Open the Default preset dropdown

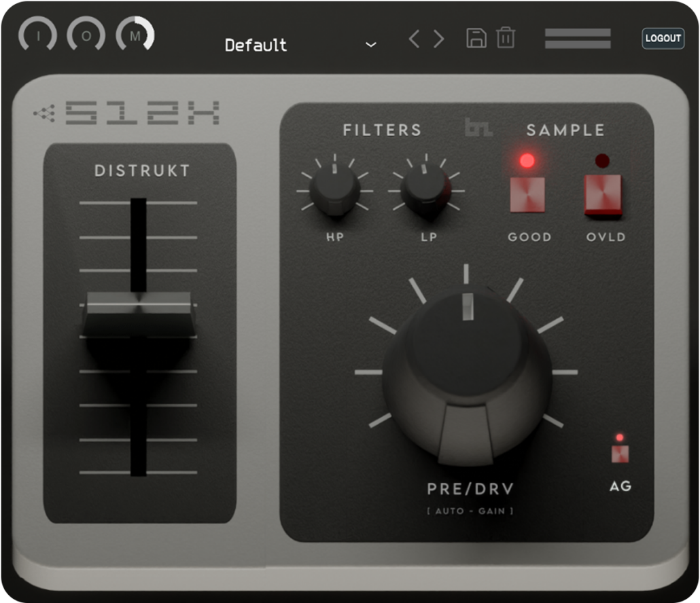pos(256,45)
